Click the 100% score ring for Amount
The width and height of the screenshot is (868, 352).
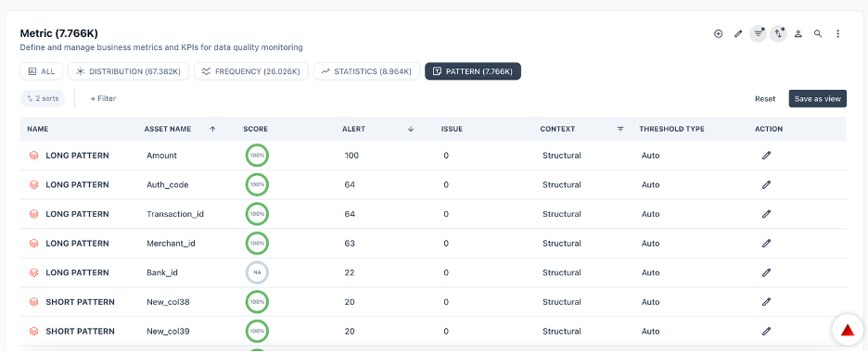[257, 156]
